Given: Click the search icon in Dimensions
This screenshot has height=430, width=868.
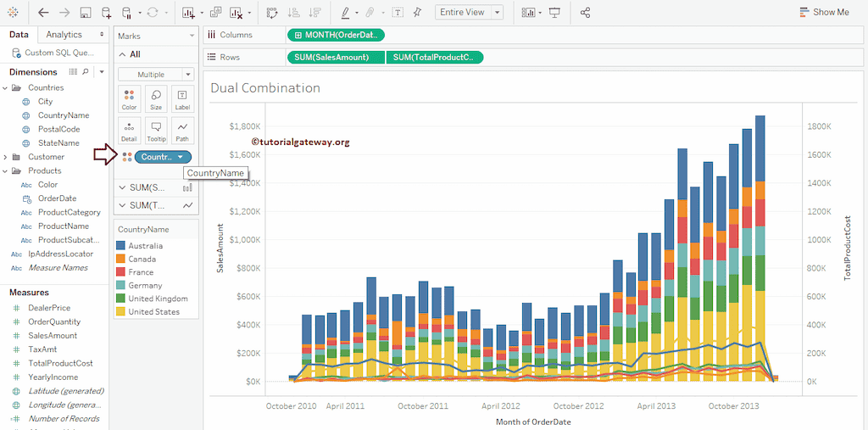Looking at the screenshot, I should 85,72.
